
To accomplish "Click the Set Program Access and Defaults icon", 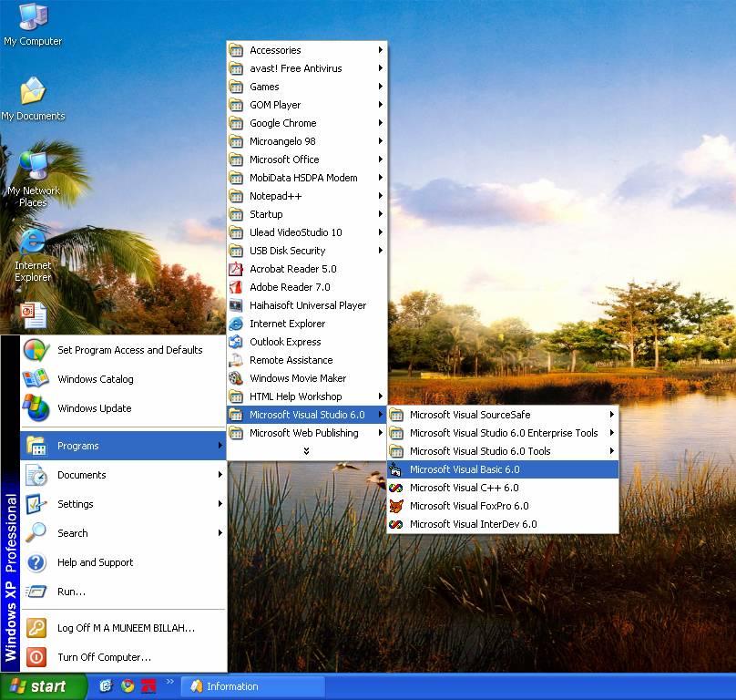I will 36,350.
